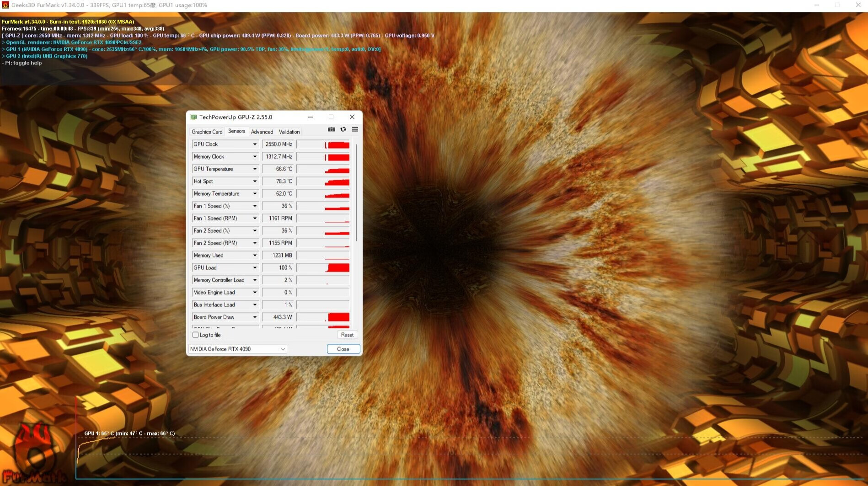The height and width of the screenshot is (486, 868).
Task: Open the Hot Spot sensor dropdown
Action: (255, 182)
